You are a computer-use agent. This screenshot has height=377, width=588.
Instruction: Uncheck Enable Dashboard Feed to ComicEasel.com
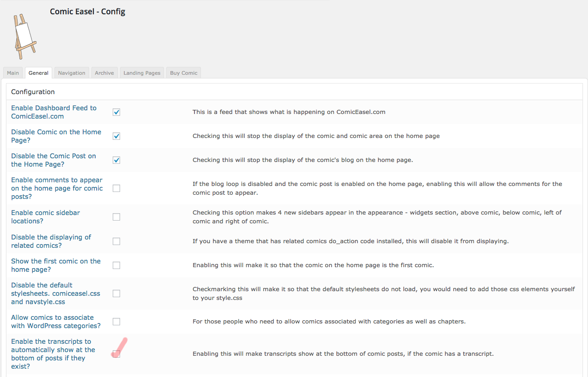point(116,112)
